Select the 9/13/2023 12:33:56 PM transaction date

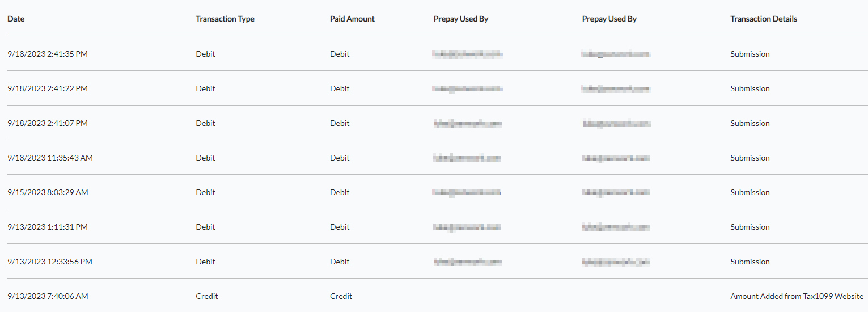point(50,262)
